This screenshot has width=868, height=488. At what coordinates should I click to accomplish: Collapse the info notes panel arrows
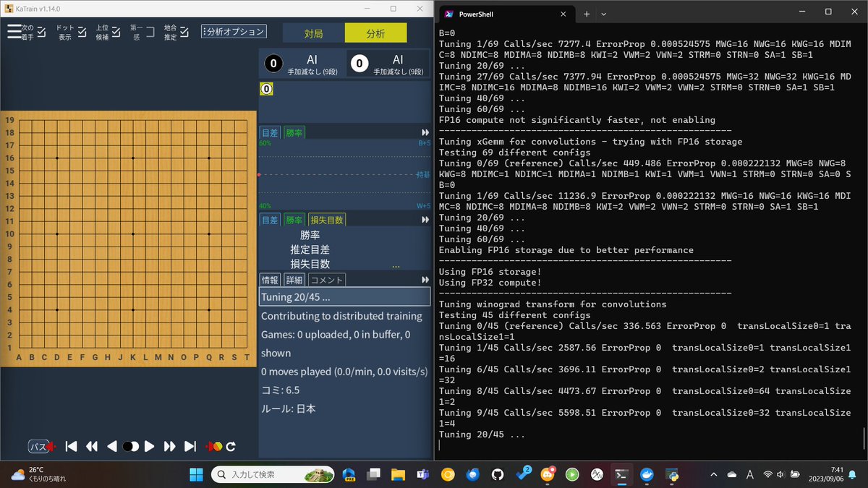tap(425, 280)
